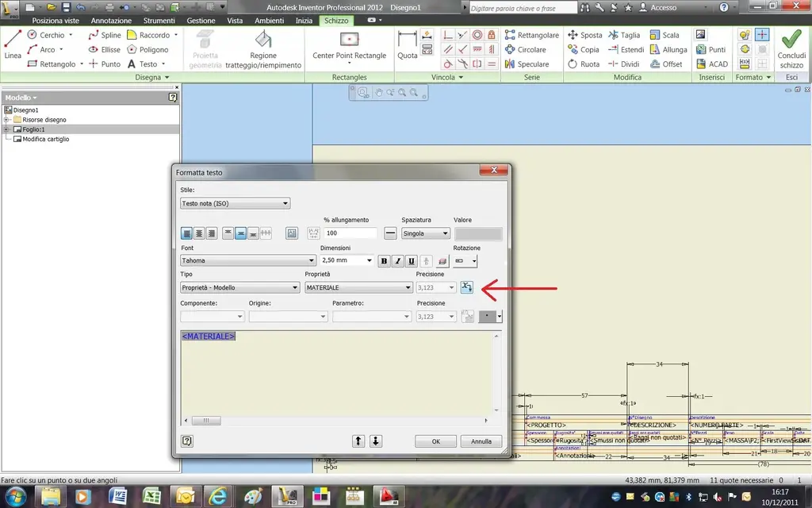This screenshot has width=812, height=508.
Task: Toggle middle vertical justification
Action: (240, 233)
